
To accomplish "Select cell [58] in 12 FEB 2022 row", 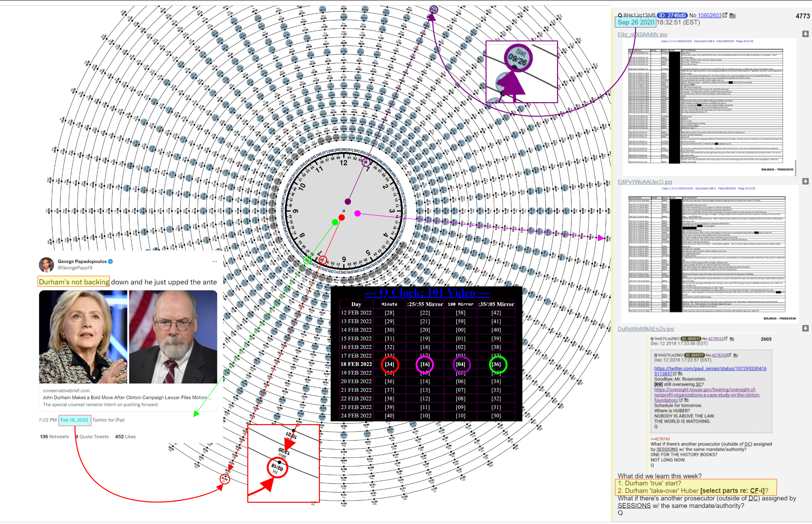I will 460,313.
